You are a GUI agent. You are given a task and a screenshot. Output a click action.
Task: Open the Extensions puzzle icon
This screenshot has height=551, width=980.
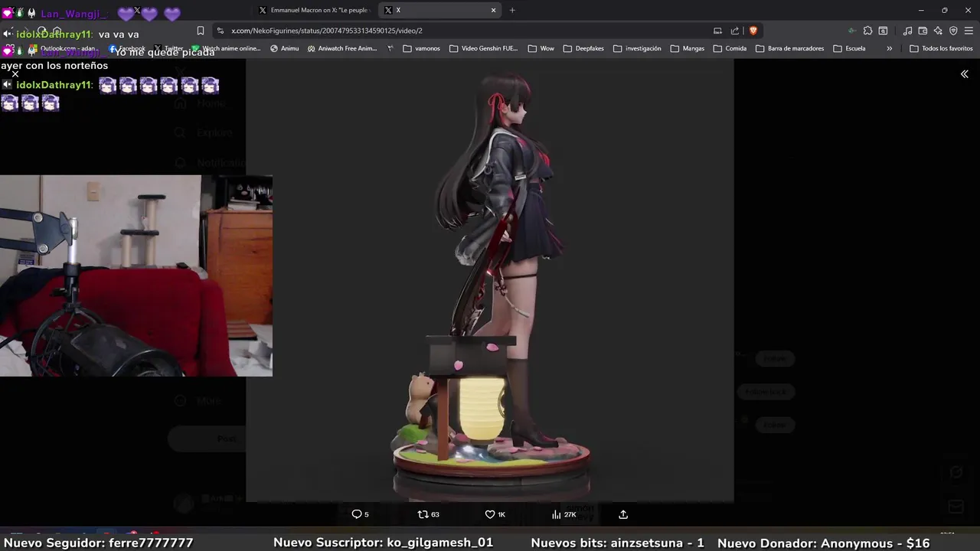867,31
